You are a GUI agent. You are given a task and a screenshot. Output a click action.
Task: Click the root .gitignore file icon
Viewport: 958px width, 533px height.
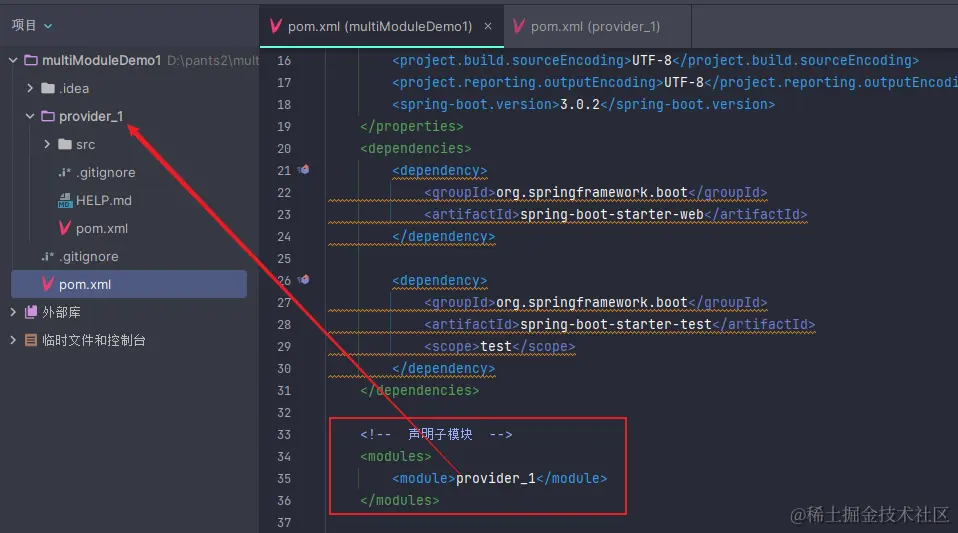pos(48,257)
